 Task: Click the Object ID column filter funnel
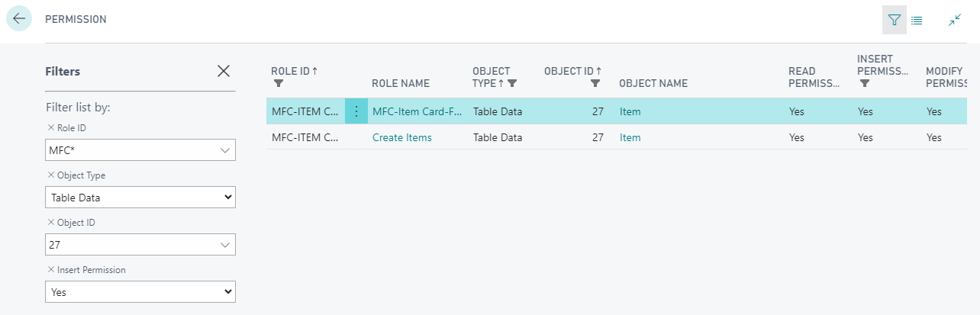click(595, 83)
